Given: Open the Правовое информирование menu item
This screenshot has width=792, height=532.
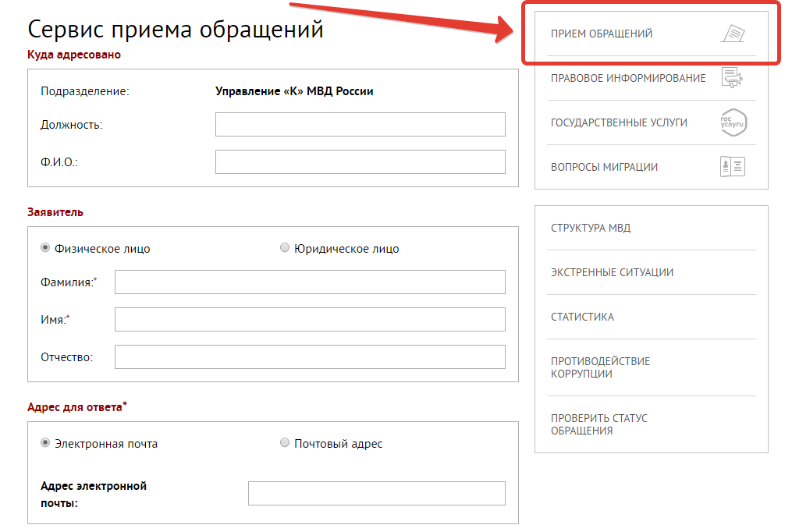Looking at the screenshot, I should pyautogui.click(x=628, y=78).
